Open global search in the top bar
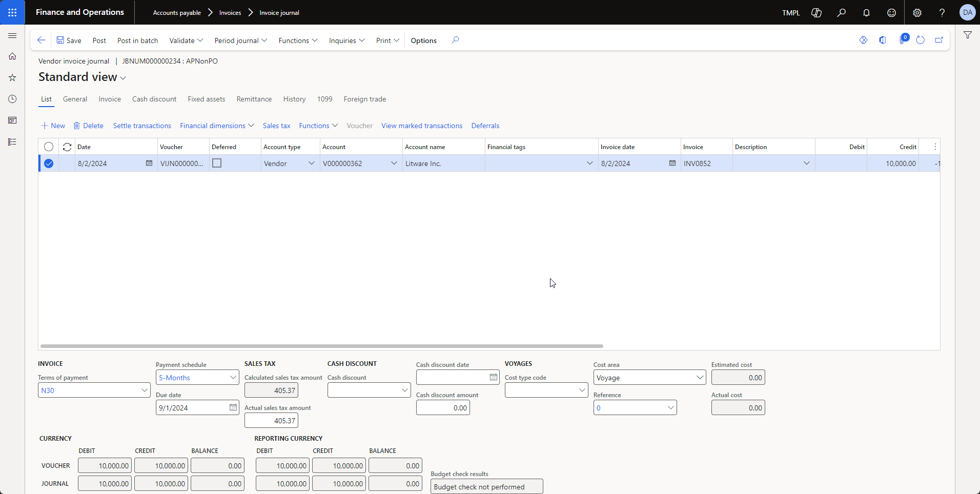 (x=842, y=13)
